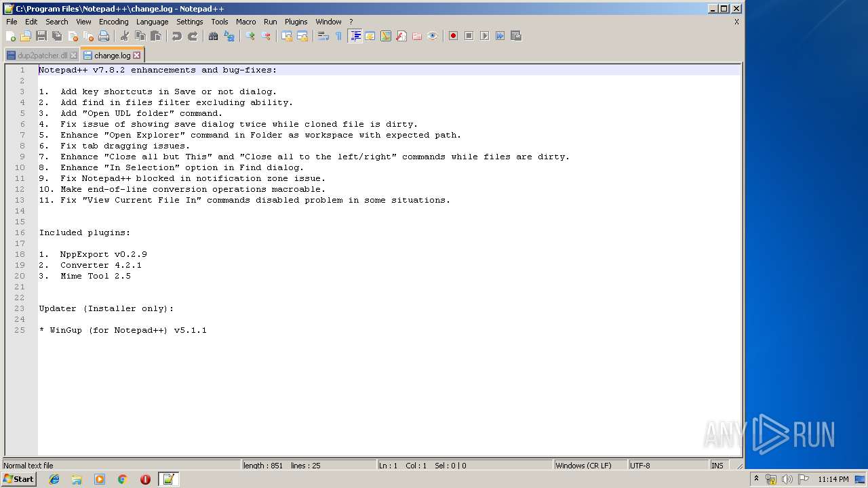Image resolution: width=868 pixels, height=488 pixels.
Task: Click INS indicator in status bar
Action: [717, 466]
